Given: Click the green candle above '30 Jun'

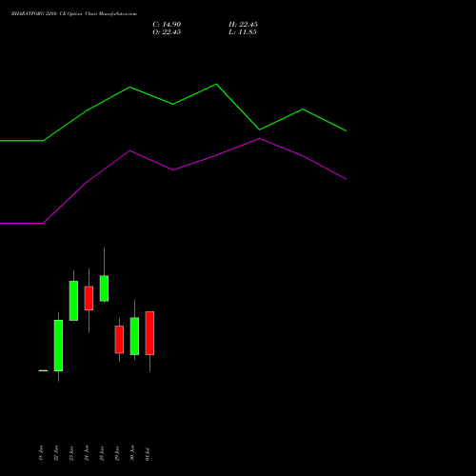Looking at the screenshot, I should [x=134, y=336].
